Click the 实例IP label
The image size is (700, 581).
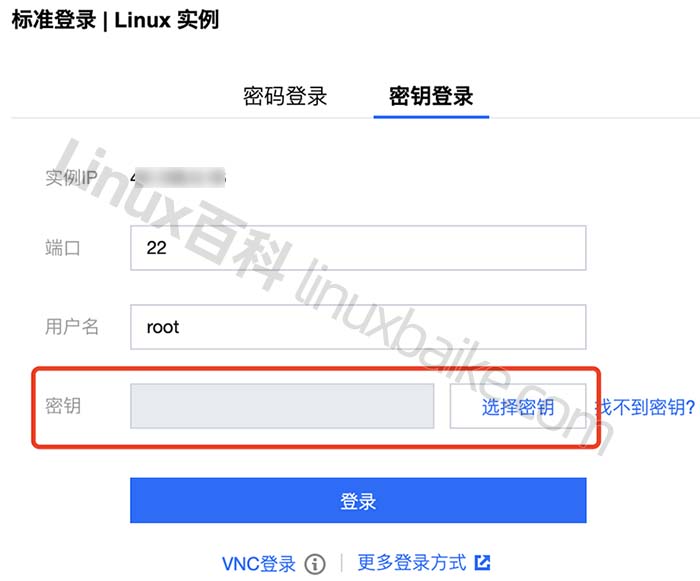[71, 178]
